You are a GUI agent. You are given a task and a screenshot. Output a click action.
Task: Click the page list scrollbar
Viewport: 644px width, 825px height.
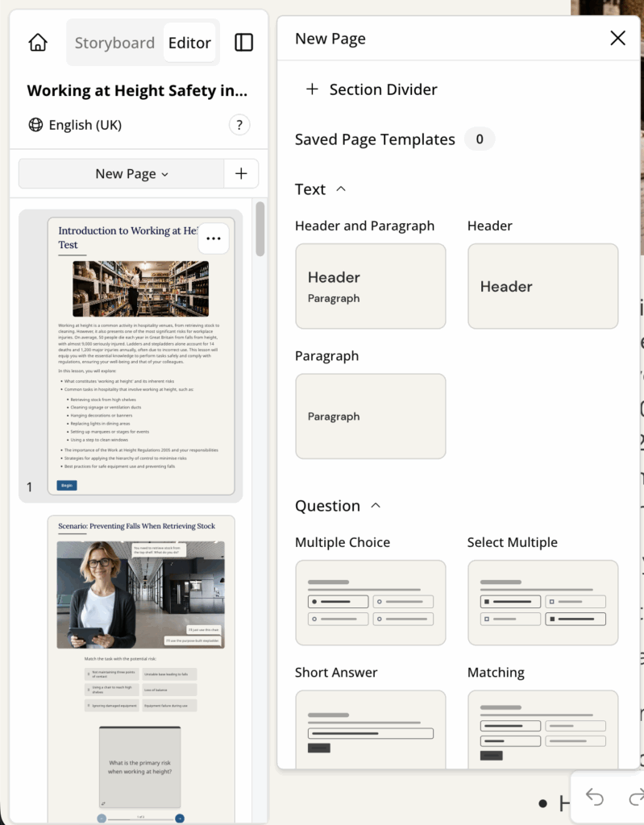[260, 230]
